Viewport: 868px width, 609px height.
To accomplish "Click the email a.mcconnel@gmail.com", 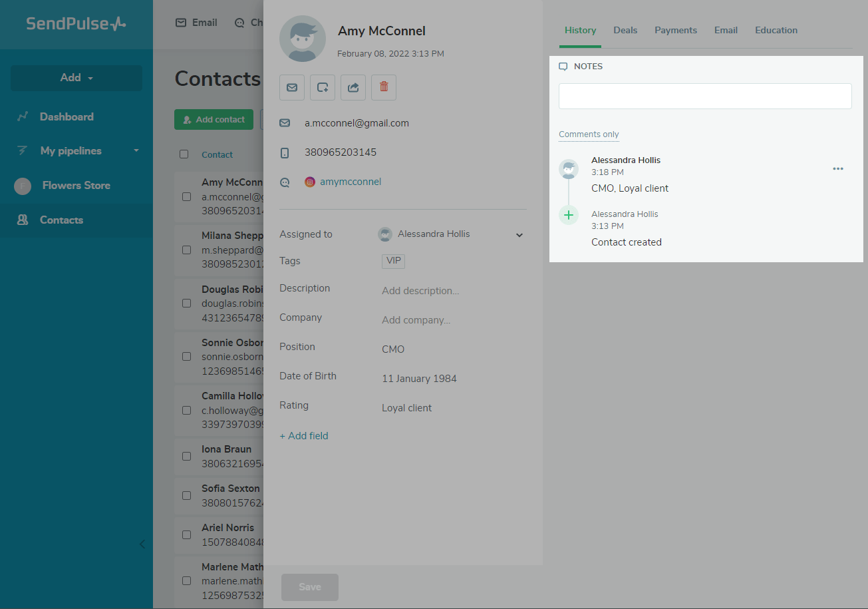I will click(x=357, y=123).
